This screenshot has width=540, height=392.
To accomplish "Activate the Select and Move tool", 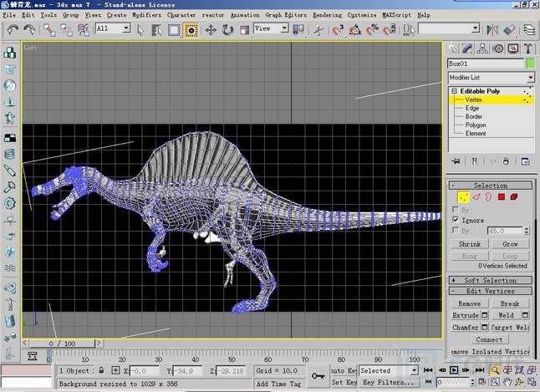I will [211, 30].
